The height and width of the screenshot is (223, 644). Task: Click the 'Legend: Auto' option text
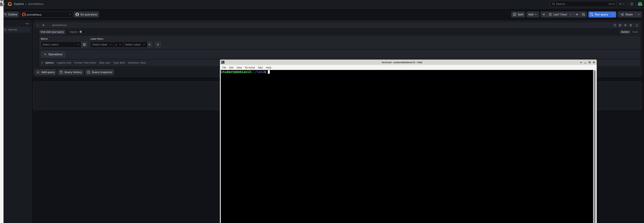pyautogui.click(x=64, y=63)
